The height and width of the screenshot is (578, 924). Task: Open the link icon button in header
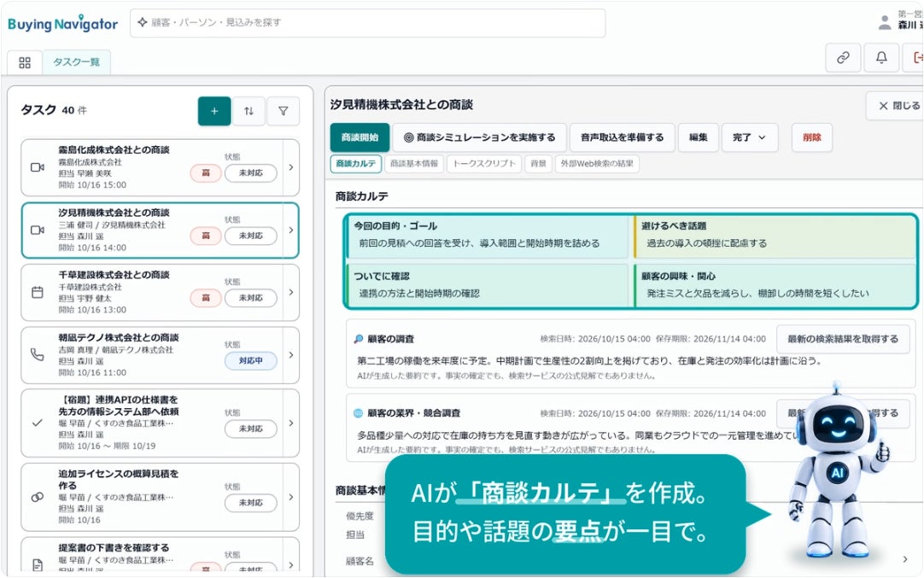point(843,58)
